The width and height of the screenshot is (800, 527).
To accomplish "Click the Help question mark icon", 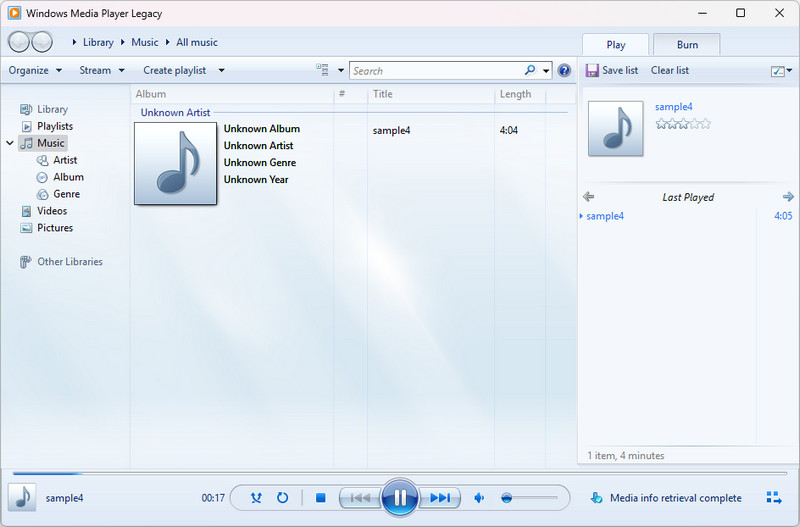I will tap(564, 70).
